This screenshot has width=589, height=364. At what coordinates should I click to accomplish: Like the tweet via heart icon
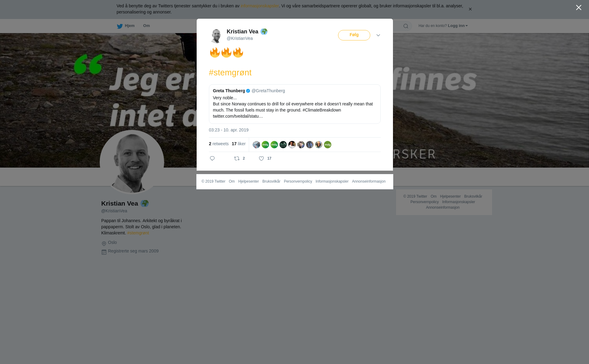click(261, 158)
